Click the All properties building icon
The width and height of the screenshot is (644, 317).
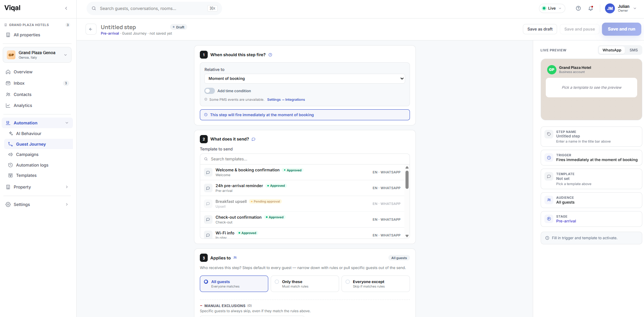pyautogui.click(x=8, y=35)
